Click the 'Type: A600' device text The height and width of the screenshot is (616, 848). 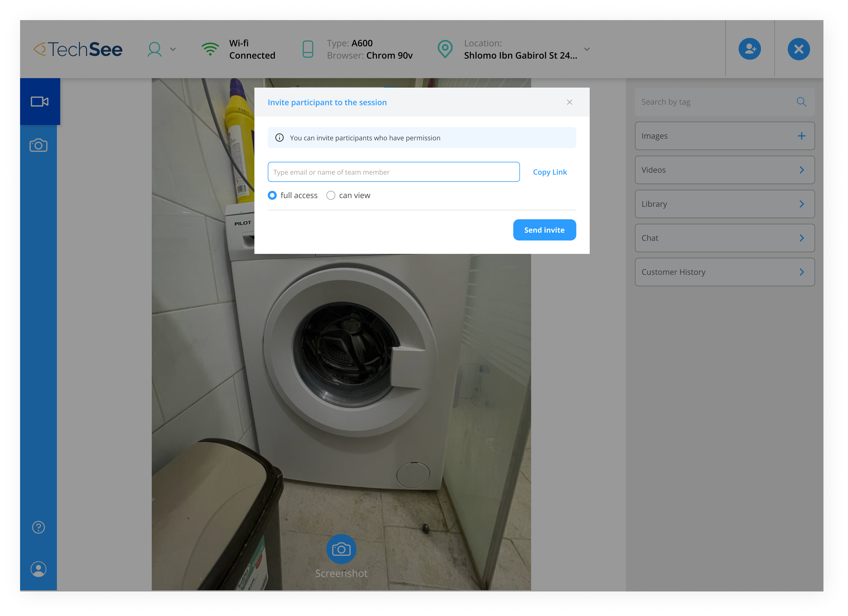(x=350, y=43)
